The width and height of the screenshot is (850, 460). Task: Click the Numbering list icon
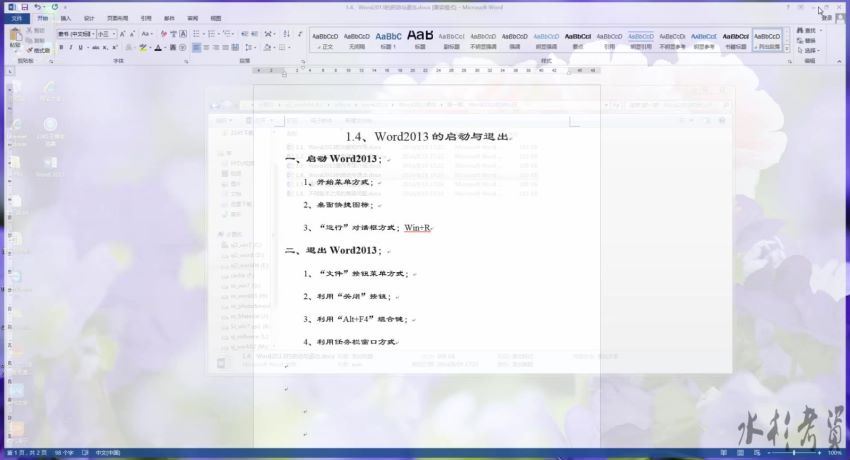pos(211,34)
